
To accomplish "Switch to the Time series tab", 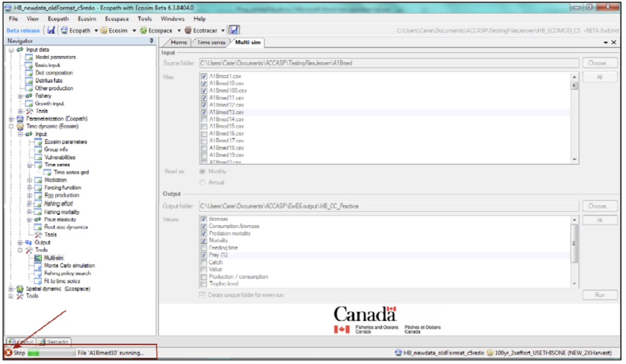I will [211, 42].
